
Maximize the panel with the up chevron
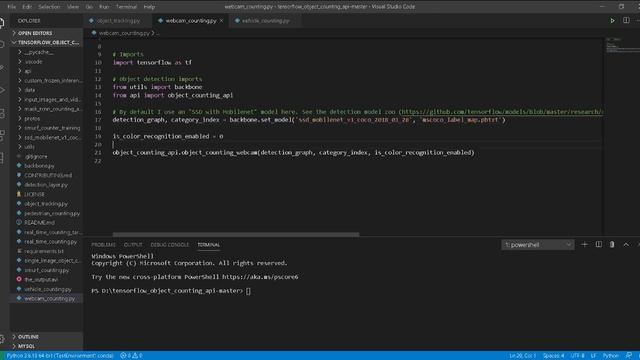[x=626, y=244]
